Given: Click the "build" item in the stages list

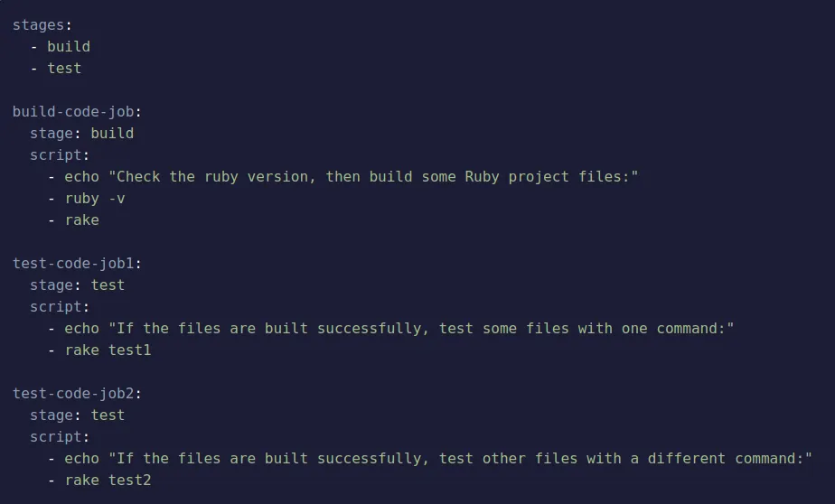Looking at the screenshot, I should (x=69, y=46).
